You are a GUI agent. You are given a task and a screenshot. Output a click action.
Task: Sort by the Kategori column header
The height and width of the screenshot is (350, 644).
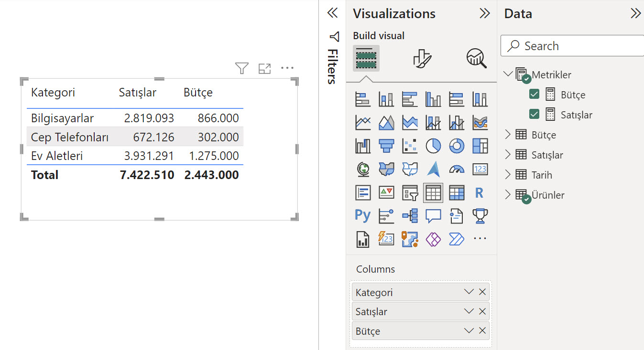tap(53, 92)
